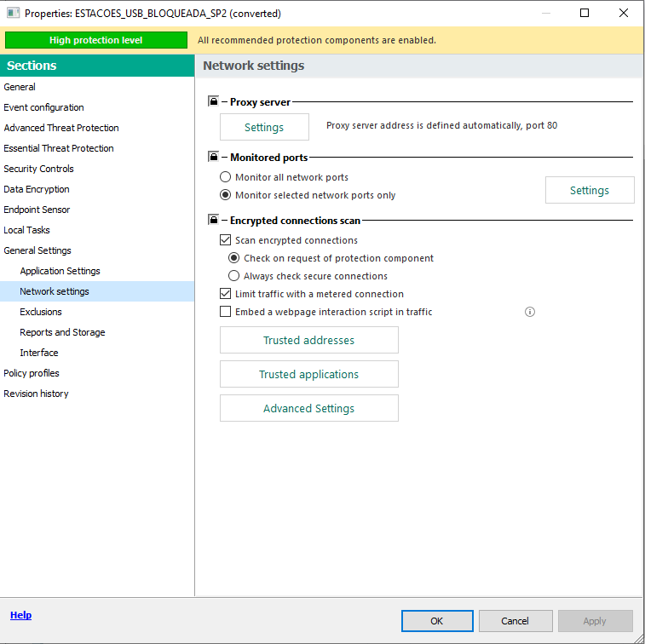Uncheck Scan encrypted connections
This screenshot has width=645, height=644.
pyautogui.click(x=226, y=241)
